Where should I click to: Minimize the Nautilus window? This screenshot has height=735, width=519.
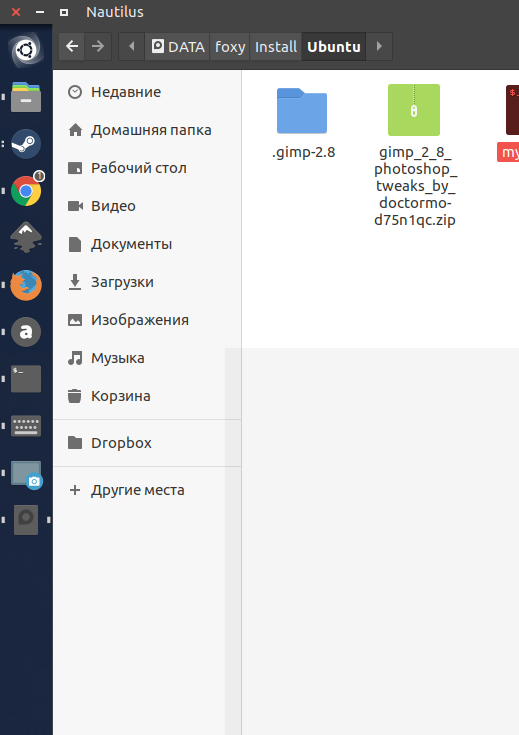[x=40, y=12]
